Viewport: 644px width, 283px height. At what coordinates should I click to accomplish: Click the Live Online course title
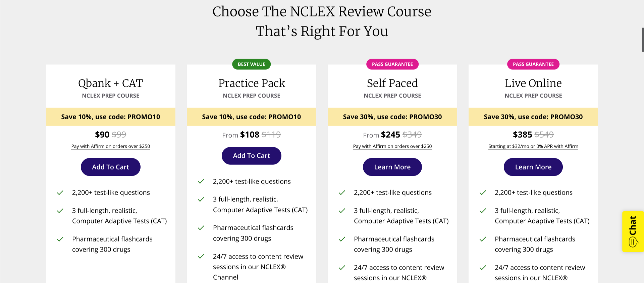coord(533,83)
